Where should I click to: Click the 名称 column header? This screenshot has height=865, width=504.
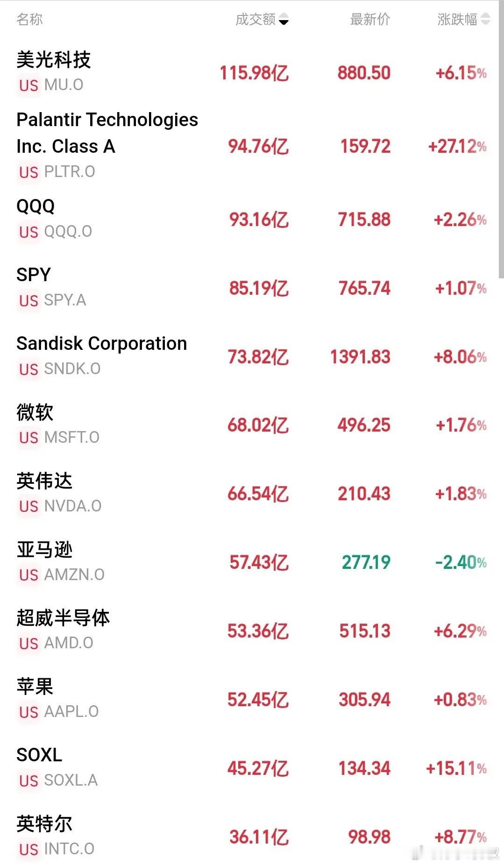[29, 19]
